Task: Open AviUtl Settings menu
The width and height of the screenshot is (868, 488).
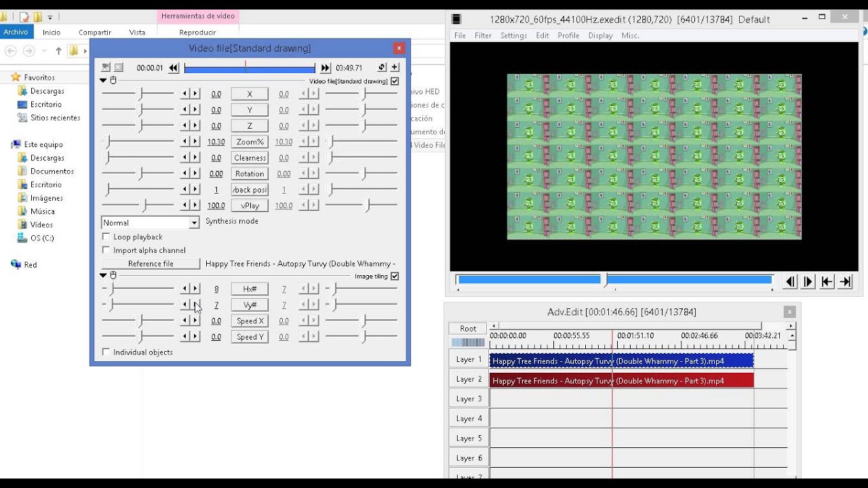Action: [x=513, y=35]
